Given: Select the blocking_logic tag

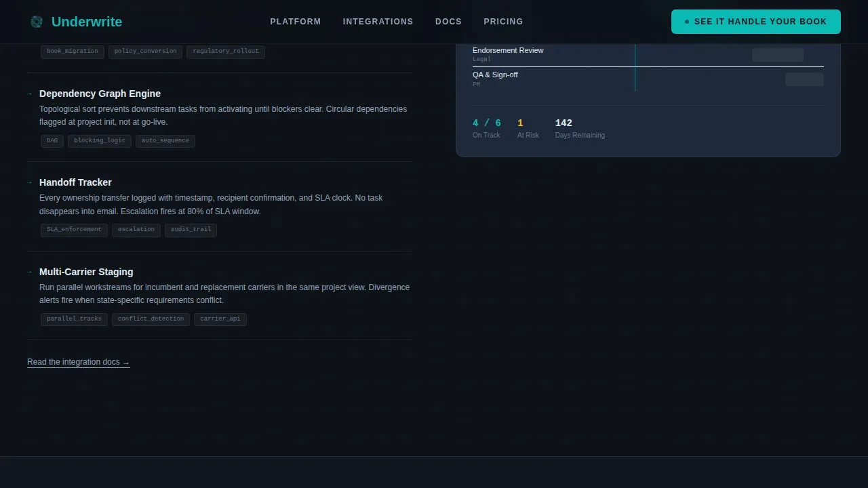Looking at the screenshot, I should tap(100, 141).
